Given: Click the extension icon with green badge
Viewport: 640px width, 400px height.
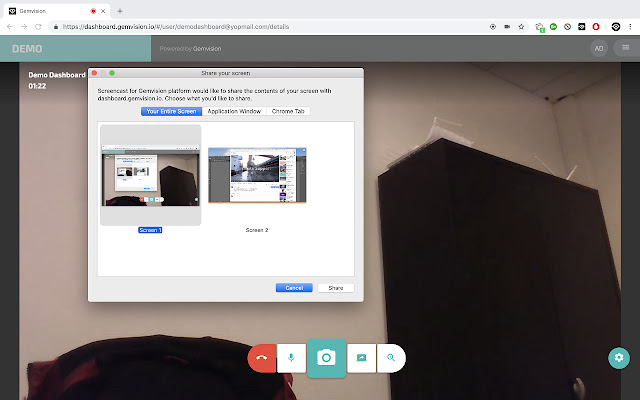Looking at the screenshot, I should pos(540,27).
